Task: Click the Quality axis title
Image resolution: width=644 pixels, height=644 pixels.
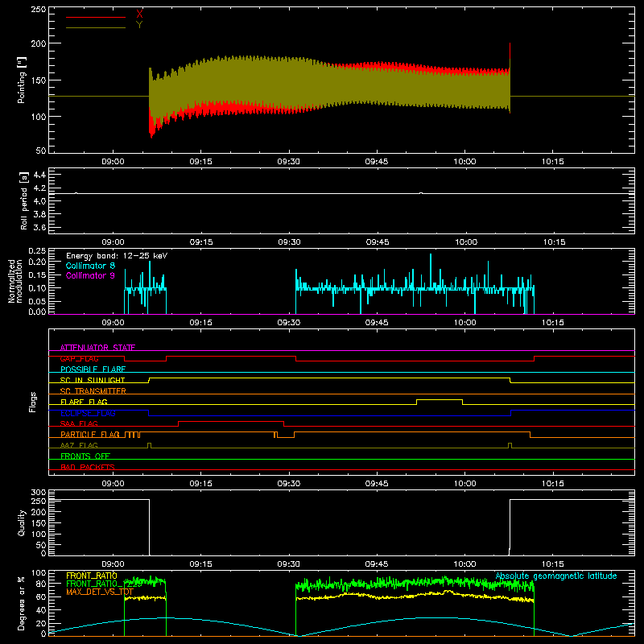Action: 22,522
